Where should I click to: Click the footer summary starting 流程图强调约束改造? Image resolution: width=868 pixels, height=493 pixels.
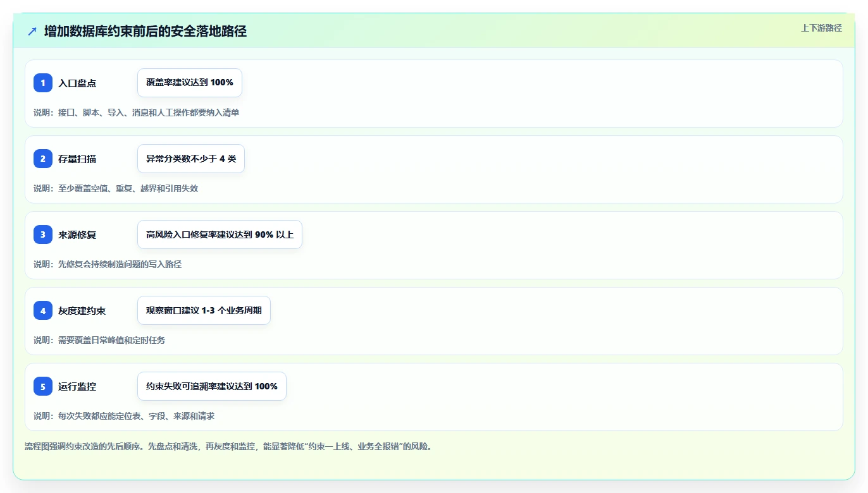point(228,446)
